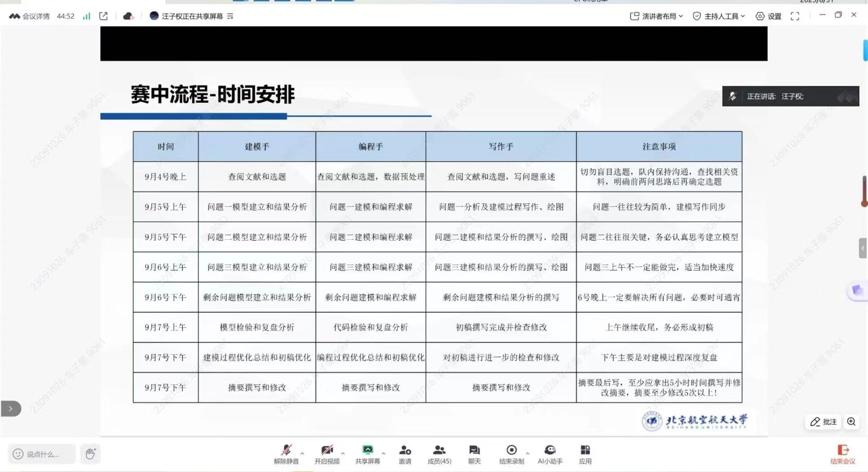The height and width of the screenshot is (472, 868).
Task: Click the magnifier zoom icon beside 批注
Action: click(x=851, y=421)
